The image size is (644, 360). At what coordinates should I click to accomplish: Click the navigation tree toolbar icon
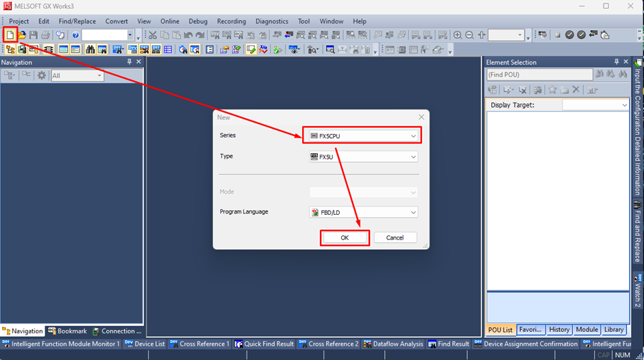pyautogui.click(x=10, y=50)
